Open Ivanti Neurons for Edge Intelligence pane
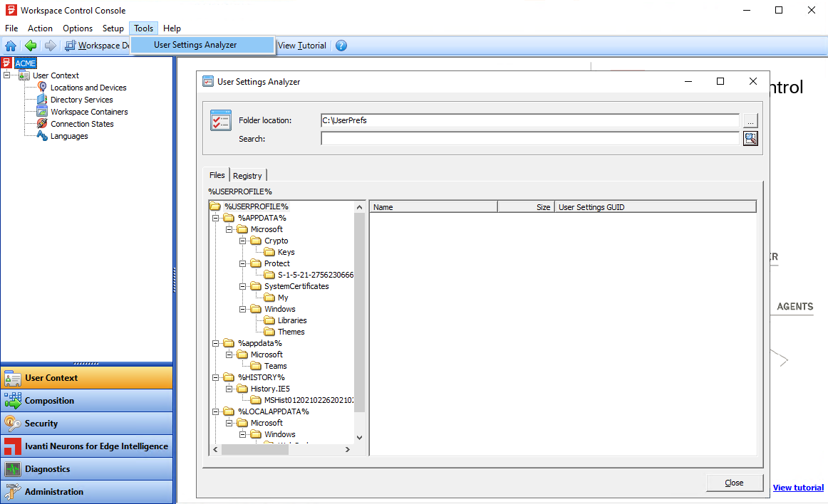Image resolution: width=828 pixels, height=504 pixels. click(x=87, y=446)
